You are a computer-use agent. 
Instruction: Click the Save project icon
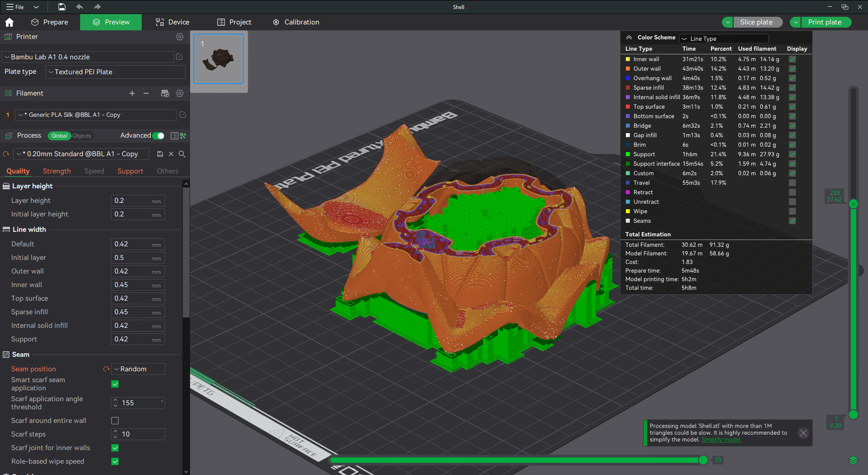pos(62,7)
